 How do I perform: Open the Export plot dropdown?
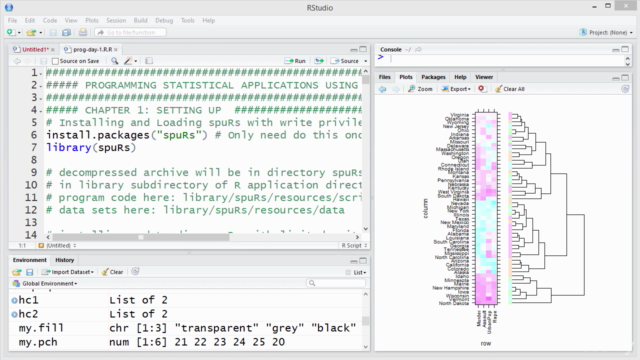[456, 89]
